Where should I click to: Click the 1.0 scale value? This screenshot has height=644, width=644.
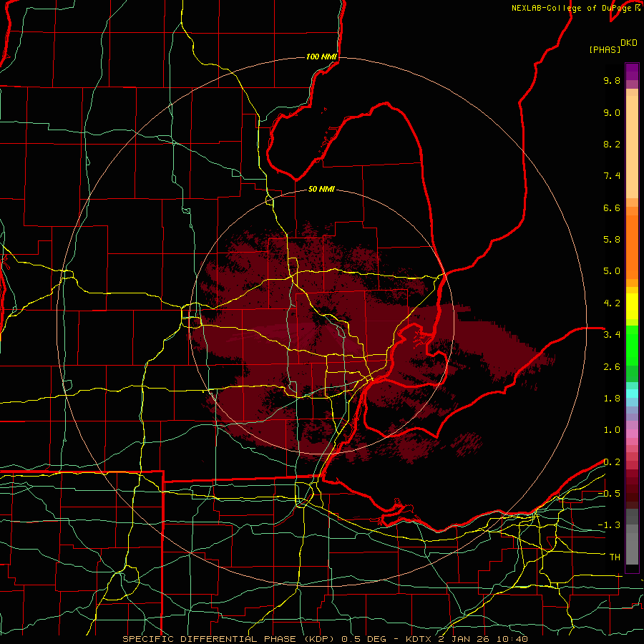click(x=612, y=430)
